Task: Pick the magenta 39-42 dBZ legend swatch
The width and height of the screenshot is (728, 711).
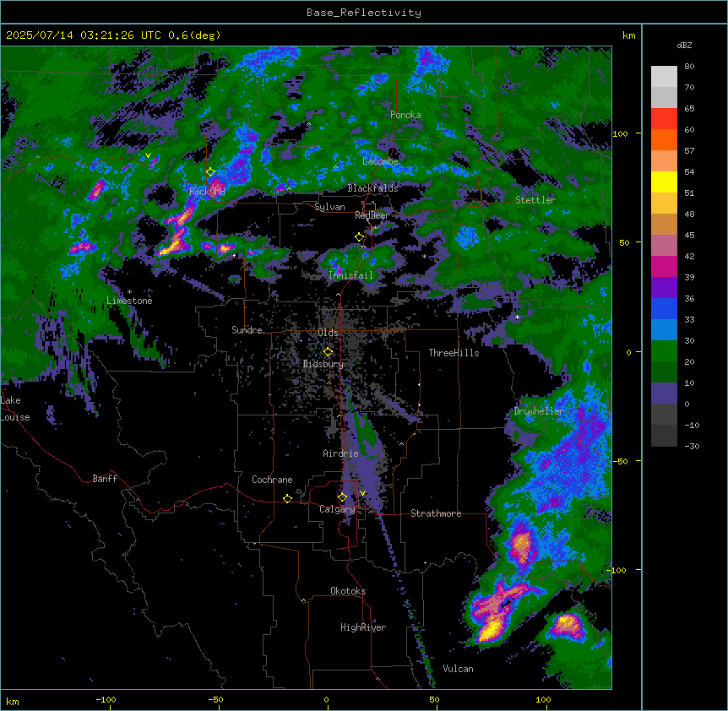Action: pyautogui.click(x=664, y=266)
